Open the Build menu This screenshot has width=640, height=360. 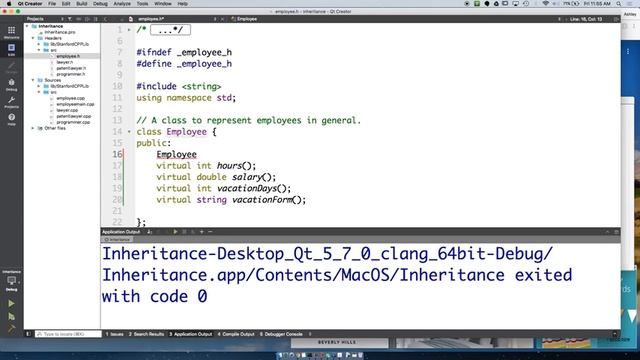[81, 4]
